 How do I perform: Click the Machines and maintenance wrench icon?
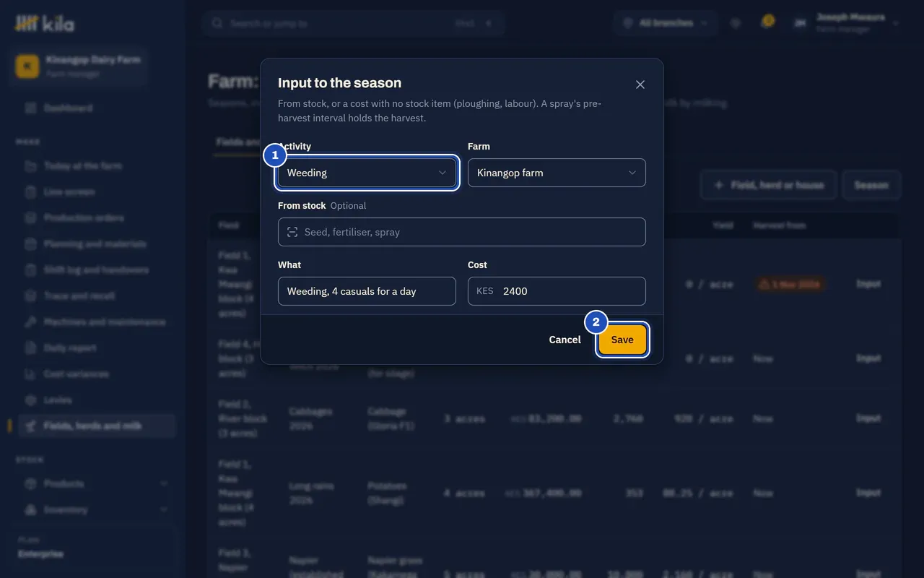[30, 322]
